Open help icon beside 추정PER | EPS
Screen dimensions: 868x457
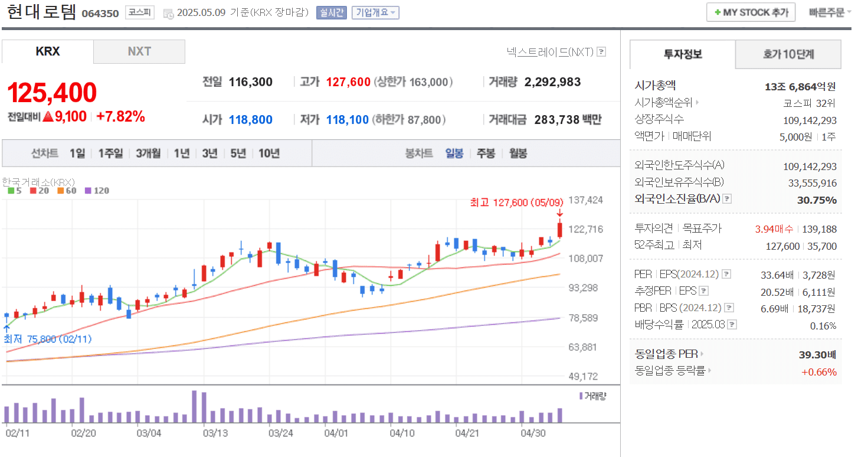(703, 290)
